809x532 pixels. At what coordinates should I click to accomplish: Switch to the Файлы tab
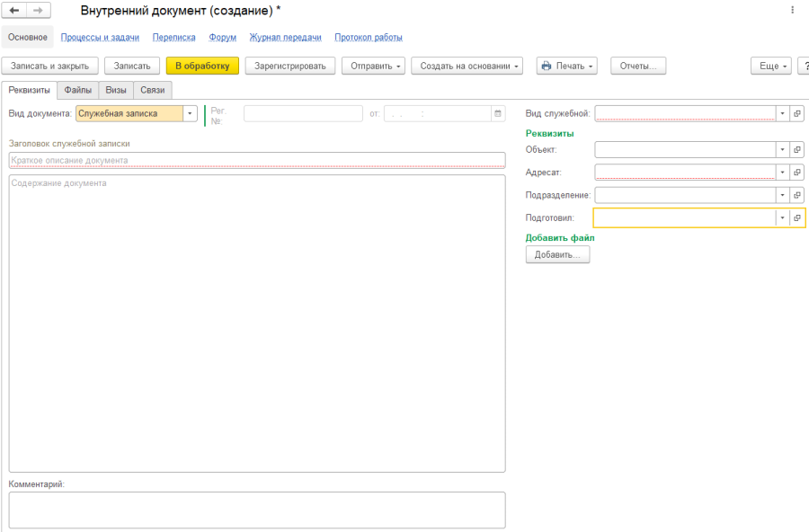[77, 90]
